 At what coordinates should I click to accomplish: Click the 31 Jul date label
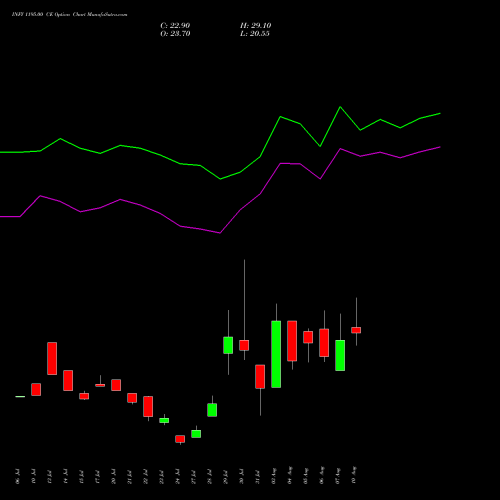257,476
